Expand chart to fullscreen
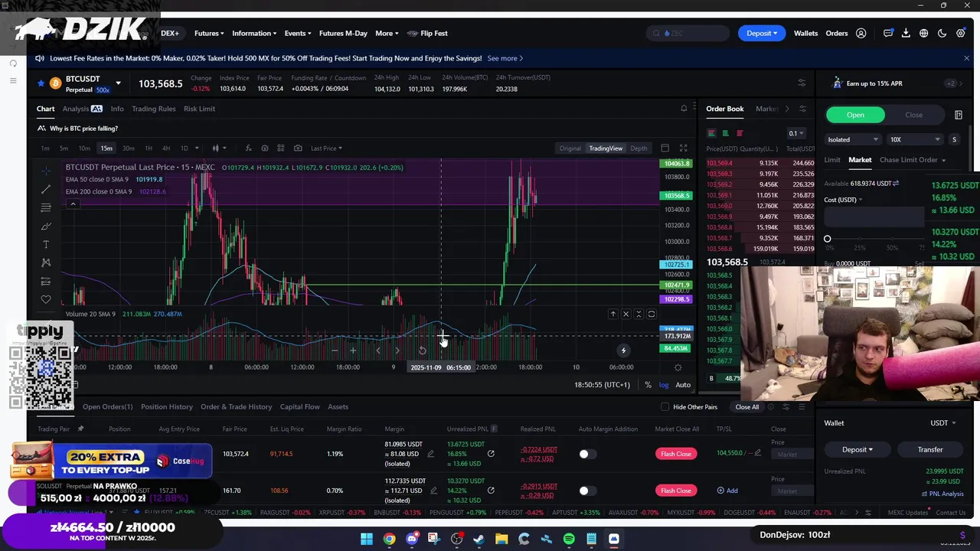This screenshot has height=551, width=980. [683, 148]
